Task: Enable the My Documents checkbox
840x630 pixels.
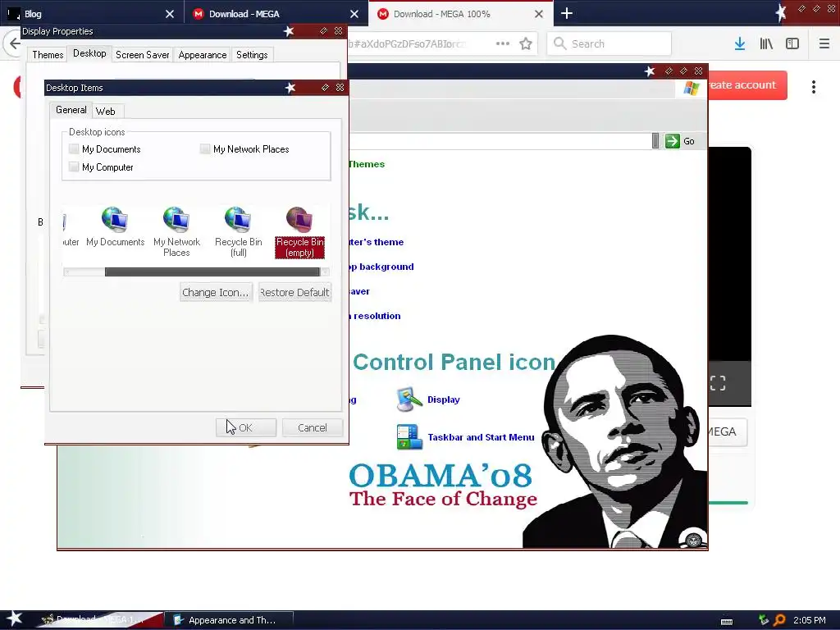Action: [74, 149]
